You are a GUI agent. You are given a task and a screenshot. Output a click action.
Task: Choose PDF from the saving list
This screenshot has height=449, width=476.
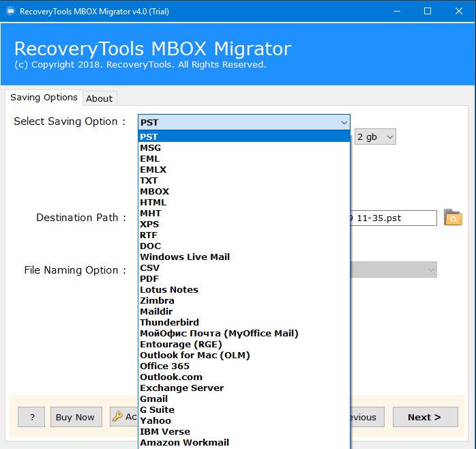(x=150, y=278)
